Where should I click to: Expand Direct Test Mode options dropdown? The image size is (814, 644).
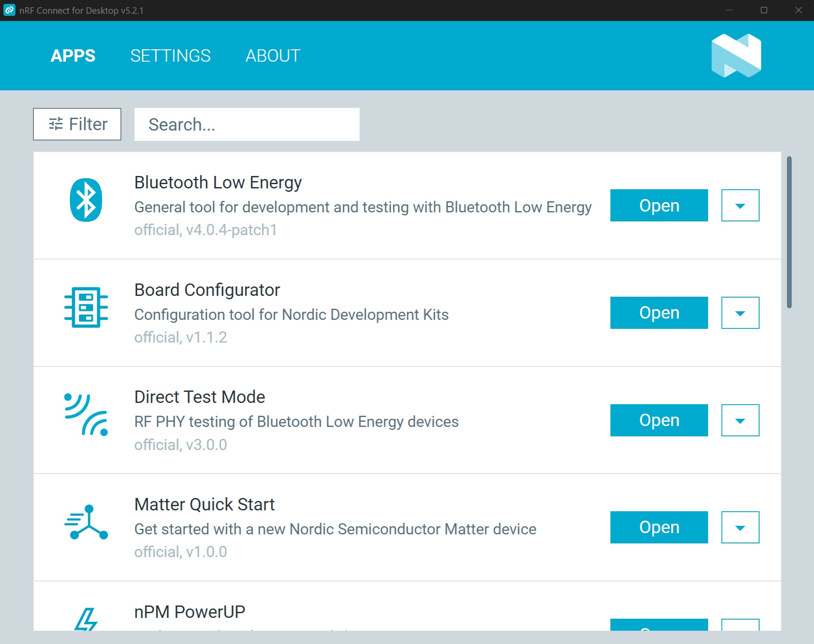pos(740,420)
